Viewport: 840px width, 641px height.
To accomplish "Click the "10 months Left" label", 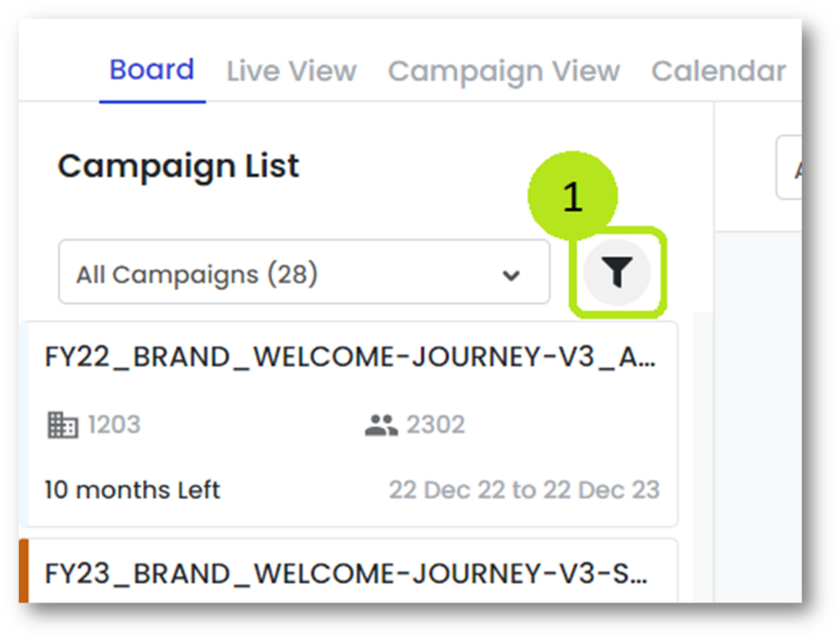I will (132, 490).
